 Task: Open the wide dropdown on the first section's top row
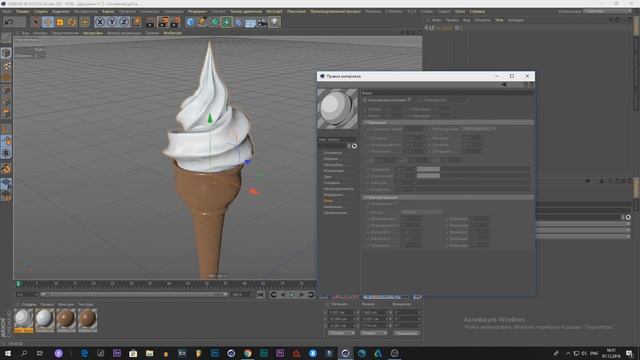[479, 129]
